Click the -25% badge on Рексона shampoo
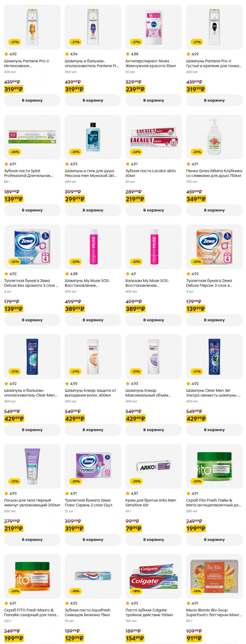246x644 pixels. click(x=76, y=152)
